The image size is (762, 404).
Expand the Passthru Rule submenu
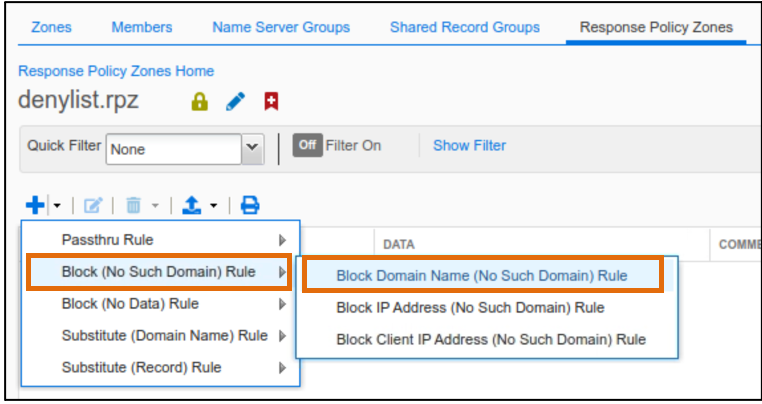[161, 240]
